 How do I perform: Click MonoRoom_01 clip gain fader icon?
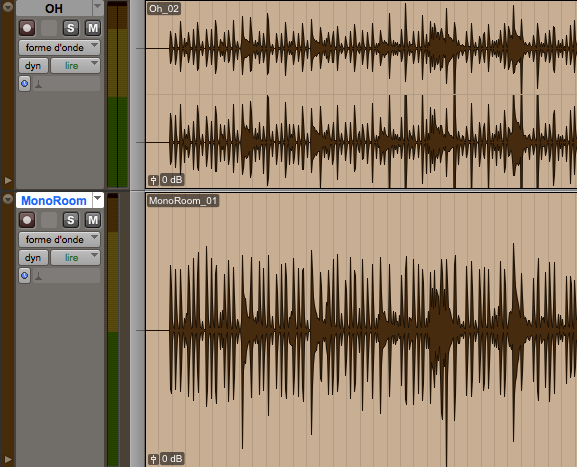point(153,459)
